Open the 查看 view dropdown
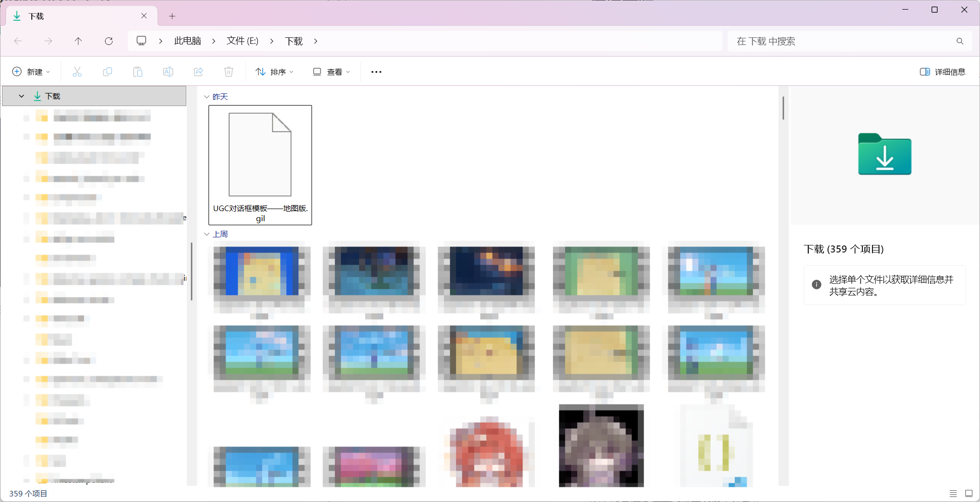The width and height of the screenshot is (980, 502). [331, 72]
